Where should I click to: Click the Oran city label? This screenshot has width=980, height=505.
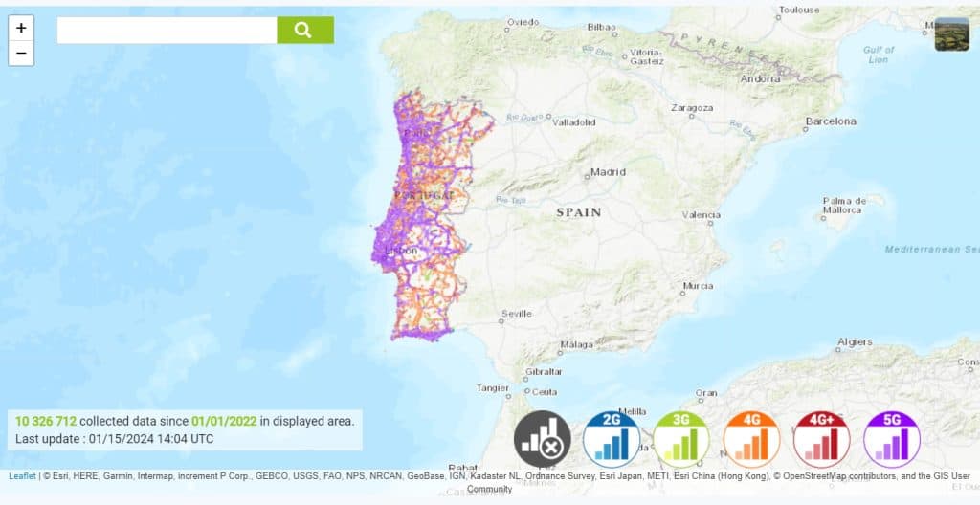[x=706, y=393]
